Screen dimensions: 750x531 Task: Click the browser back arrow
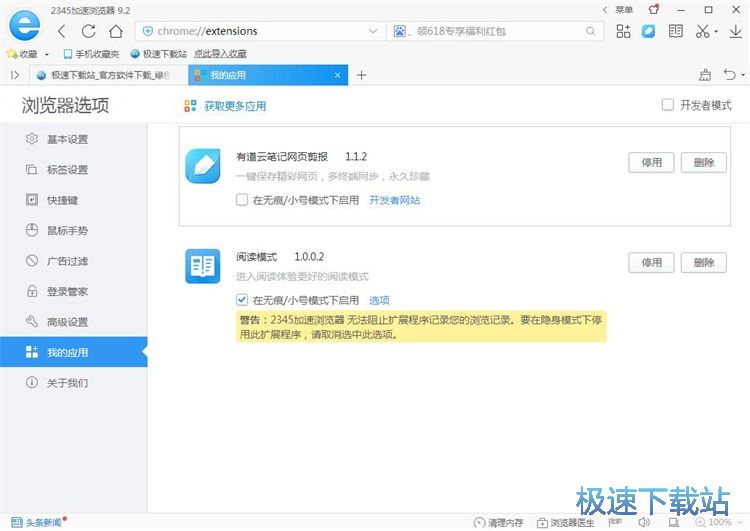(x=62, y=32)
